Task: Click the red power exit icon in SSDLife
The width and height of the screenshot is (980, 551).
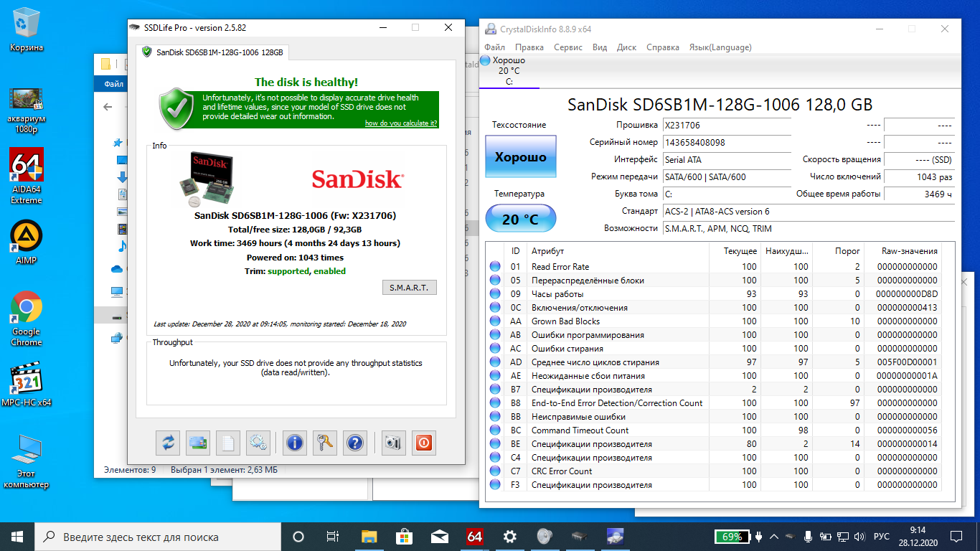Action: (423, 443)
